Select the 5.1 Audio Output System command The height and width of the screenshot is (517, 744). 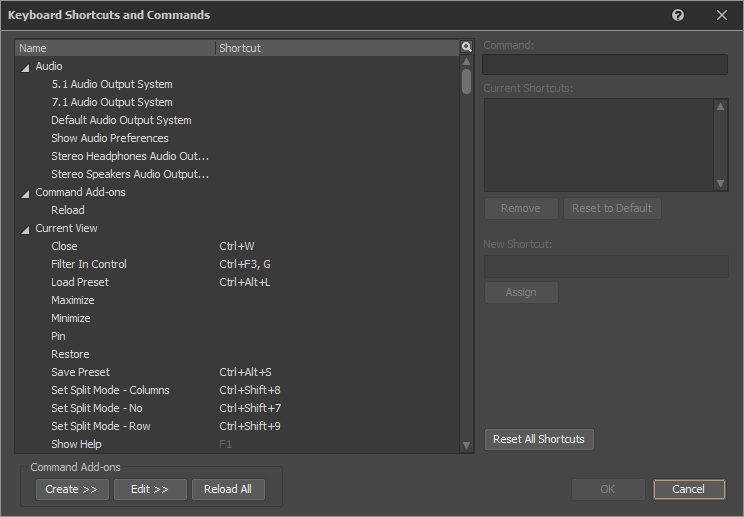[x=112, y=84]
